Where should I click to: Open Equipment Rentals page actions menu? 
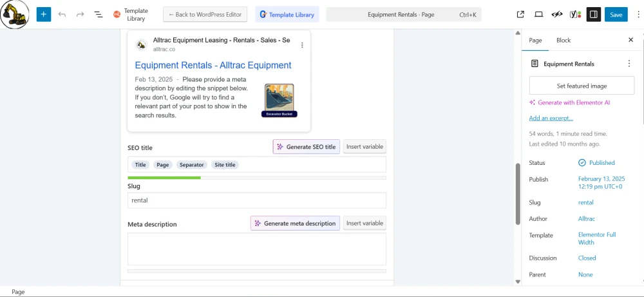point(629,64)
